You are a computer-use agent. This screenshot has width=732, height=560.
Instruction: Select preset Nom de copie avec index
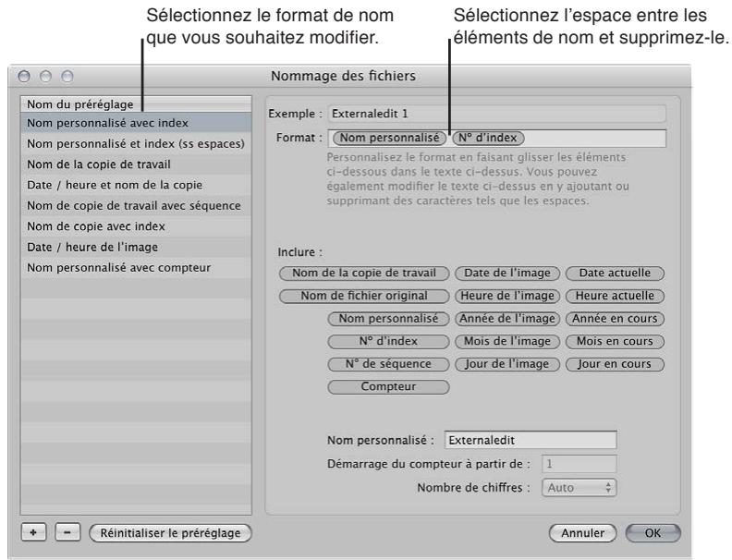[136, 226]
